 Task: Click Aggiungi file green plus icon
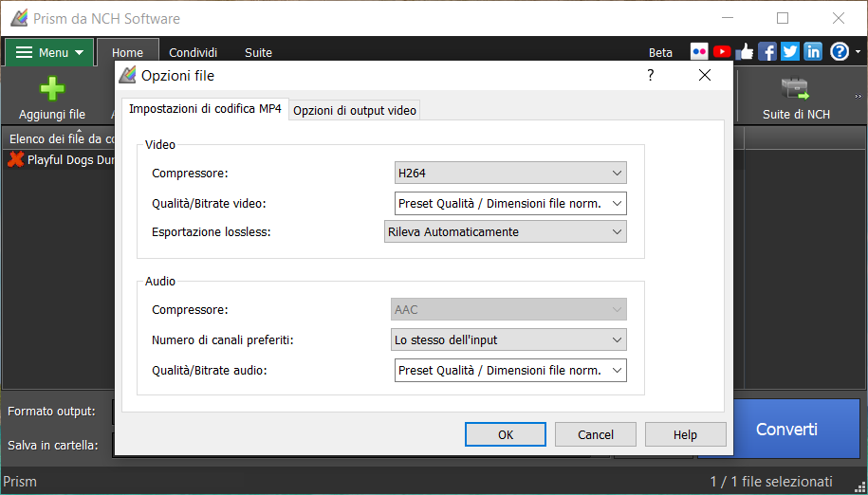pos(52,90)
